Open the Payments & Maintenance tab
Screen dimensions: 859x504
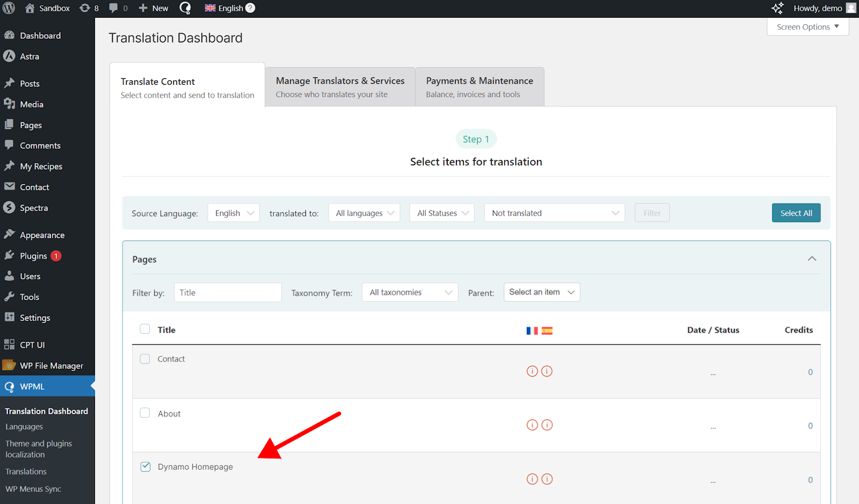point(479,87)
